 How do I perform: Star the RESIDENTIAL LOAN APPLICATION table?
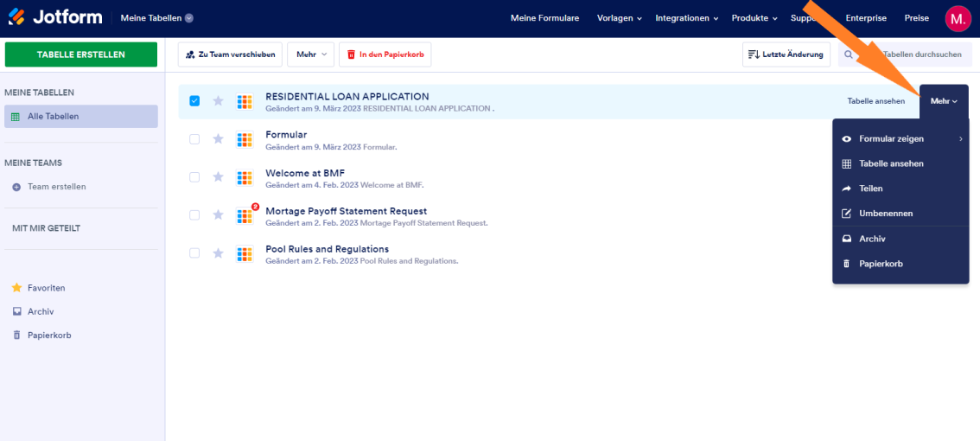(218, 101)
